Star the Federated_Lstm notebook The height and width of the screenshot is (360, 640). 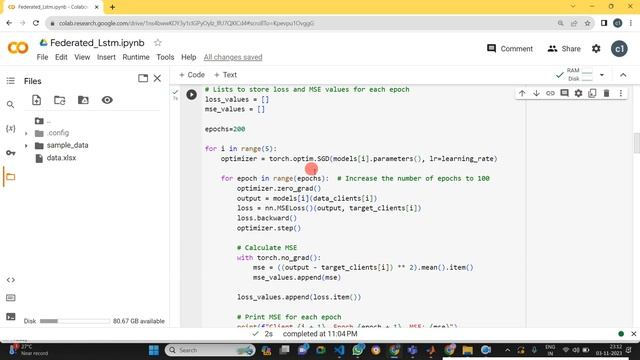point(158,42)
